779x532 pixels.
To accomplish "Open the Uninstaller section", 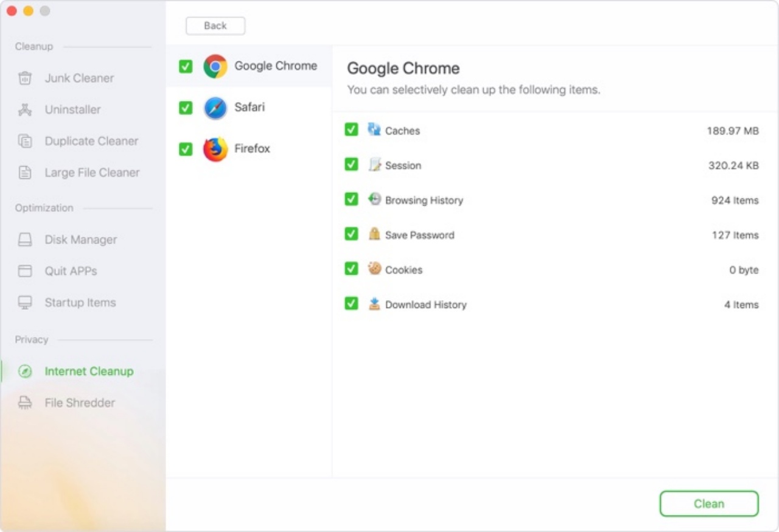I will [73, 110].
